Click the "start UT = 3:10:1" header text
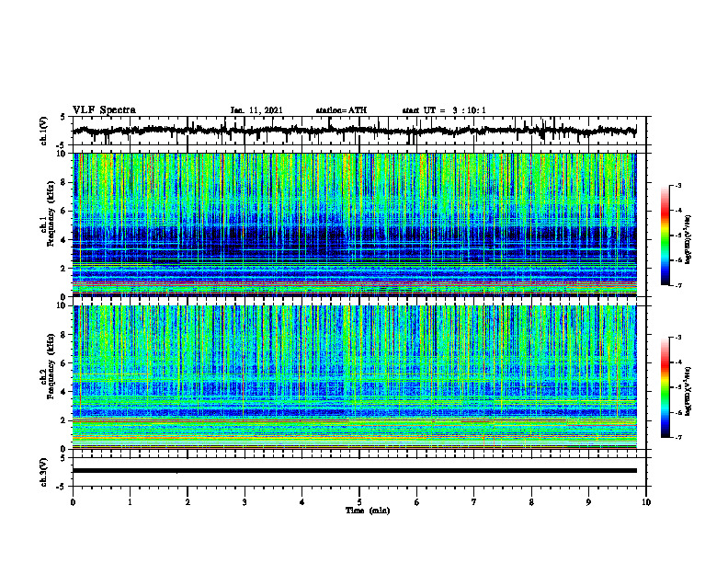This screenshot has width=728, height=563. [444, 110]
